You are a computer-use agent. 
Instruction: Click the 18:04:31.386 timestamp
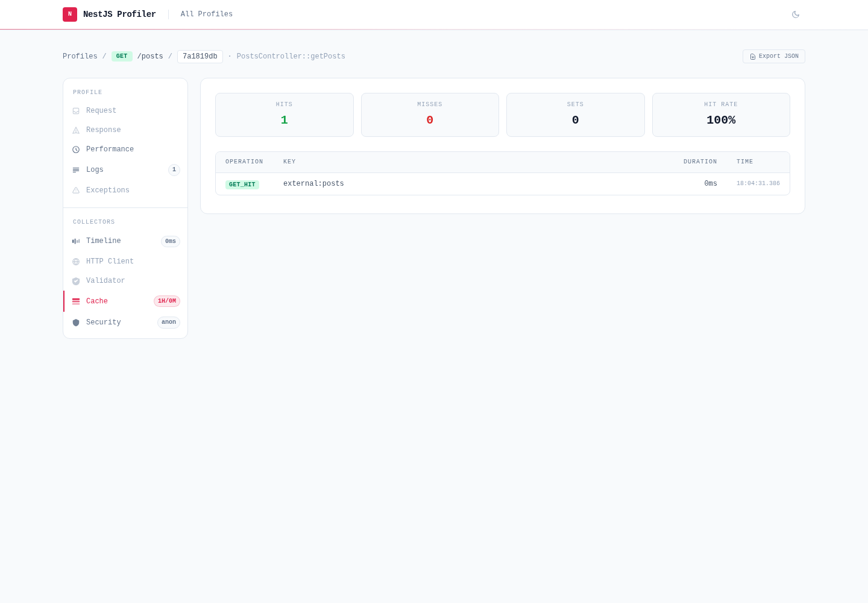[x=758, y=184]
